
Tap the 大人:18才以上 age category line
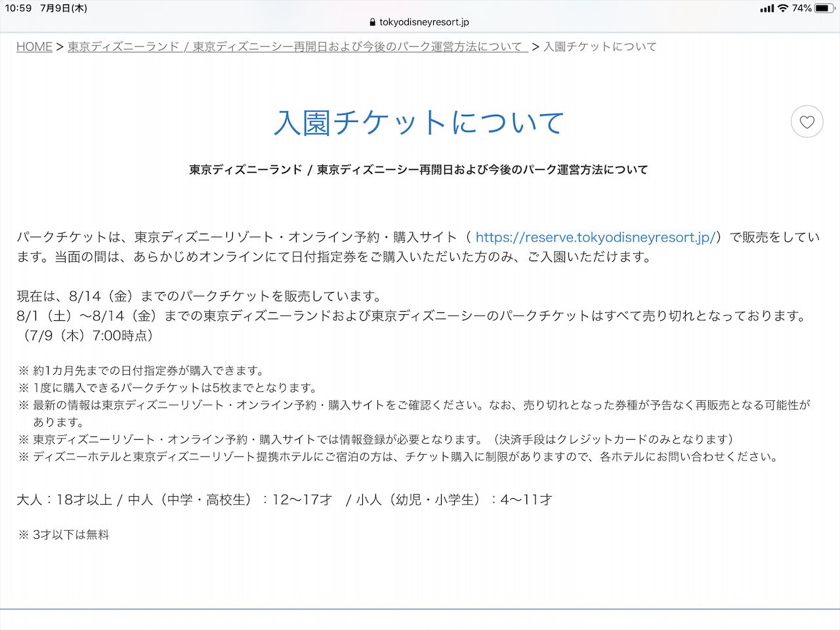click(x=284, y=499)
